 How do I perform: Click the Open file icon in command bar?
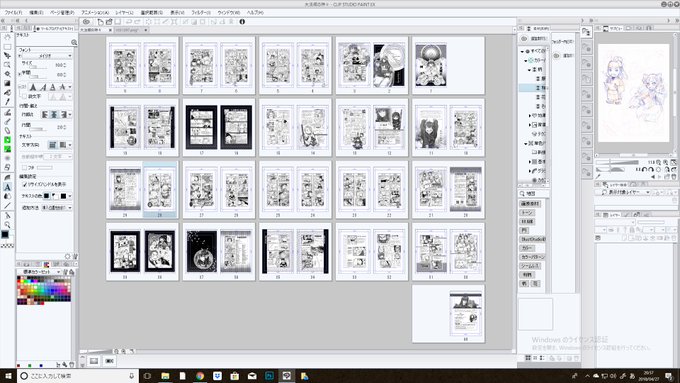click(x=109, y=22)
